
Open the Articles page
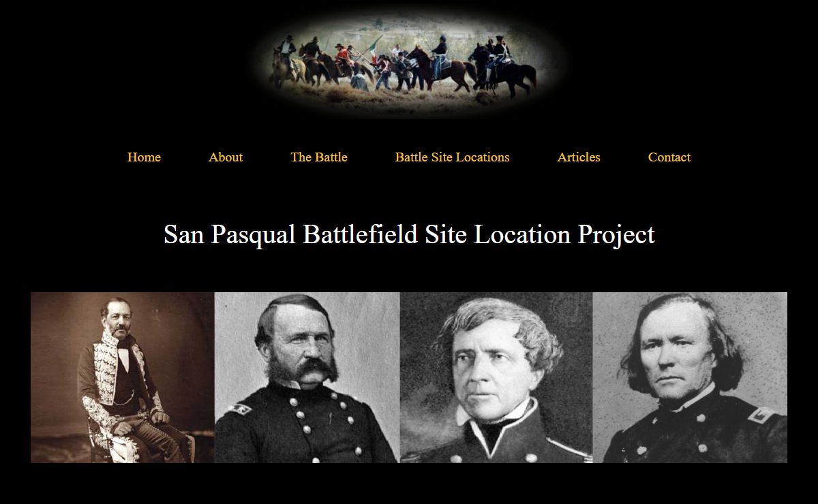pos(579,157)
